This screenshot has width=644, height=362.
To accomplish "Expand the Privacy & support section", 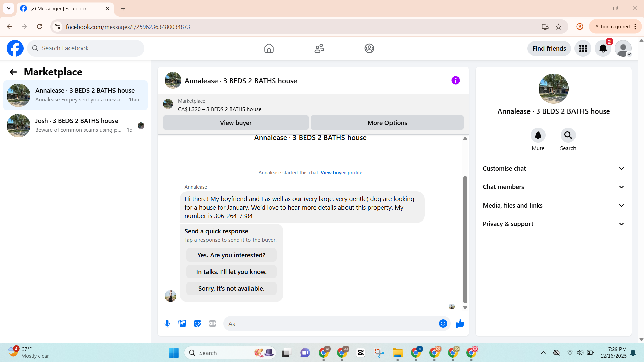I will click(x=554, y=224).
